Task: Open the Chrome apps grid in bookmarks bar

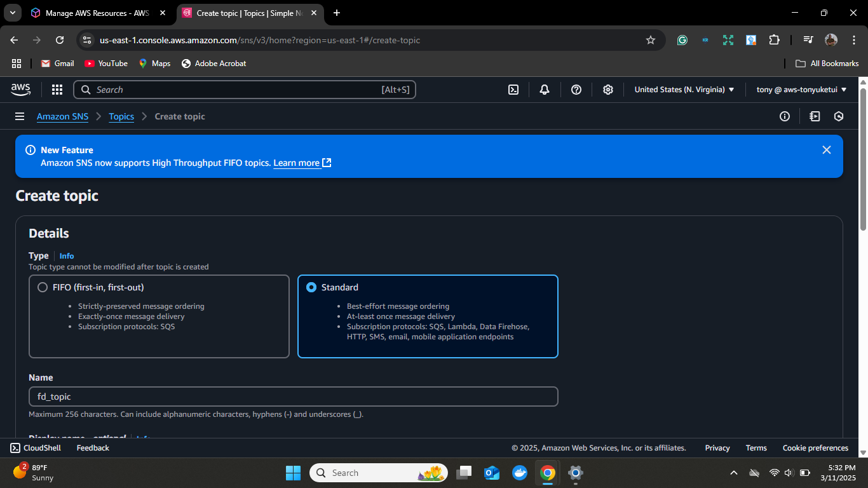Action: click(17, 64)
